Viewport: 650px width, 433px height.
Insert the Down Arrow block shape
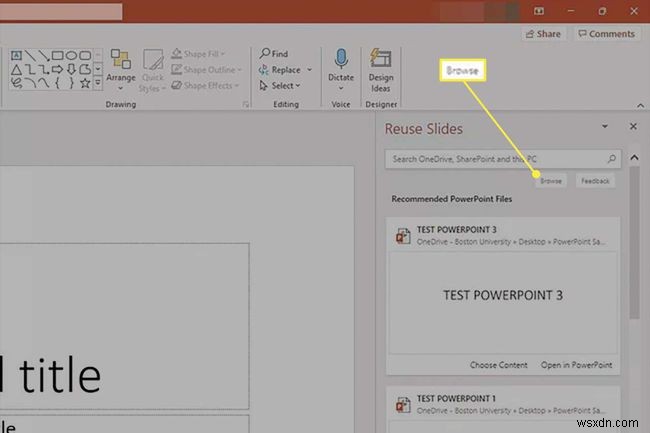71,69
